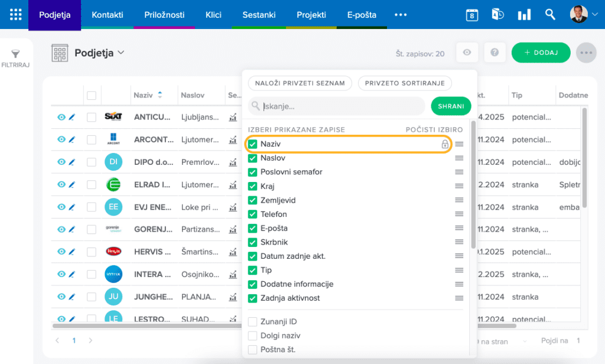Open the app grid launcher icon
This screenshot has width=605, height=364.
click(16, 15)
